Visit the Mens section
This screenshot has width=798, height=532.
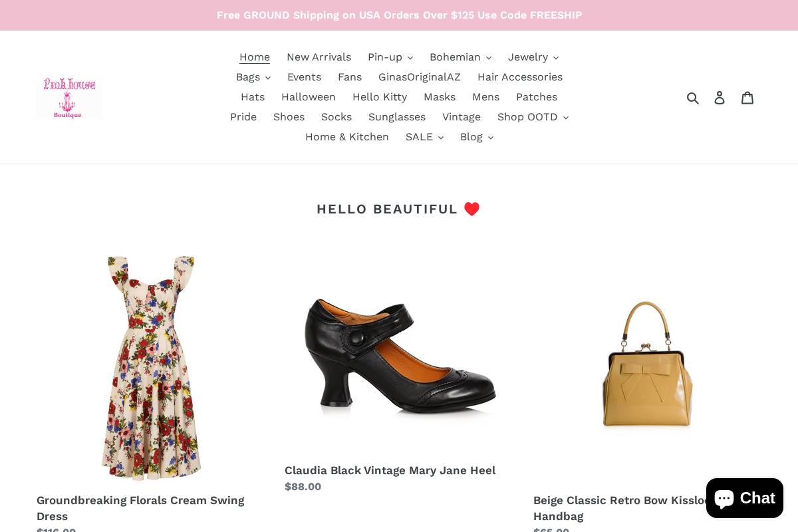(x=485, y=97)
